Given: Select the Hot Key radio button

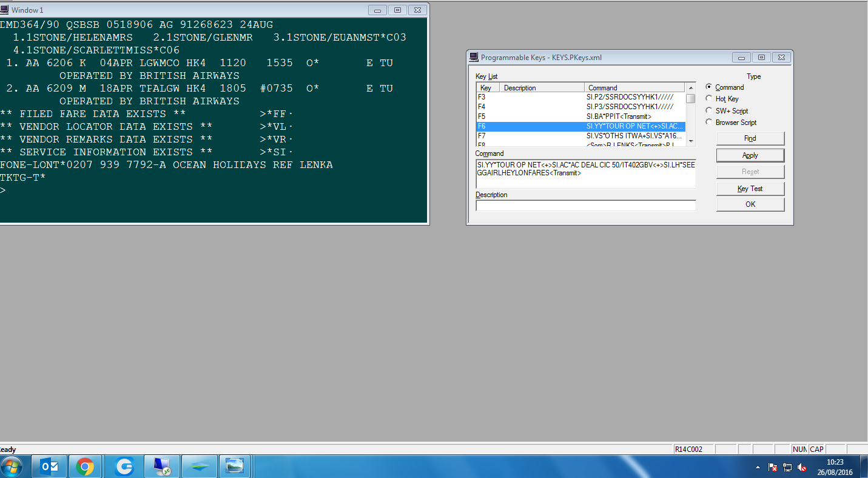Looking at the screenshot, I should (x=709, y=99).
